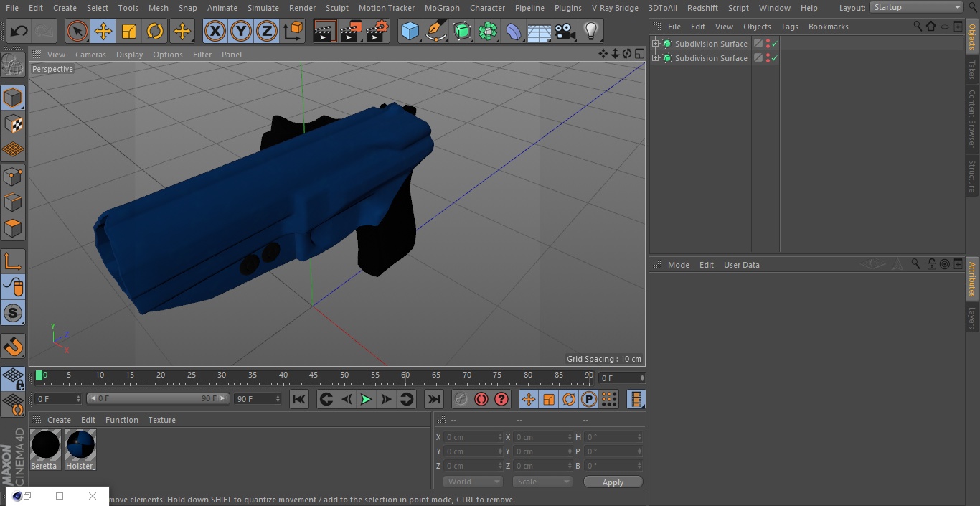Open material manager Texture menu
Viewport: 980px width, 506px height.
pos(161,420)
